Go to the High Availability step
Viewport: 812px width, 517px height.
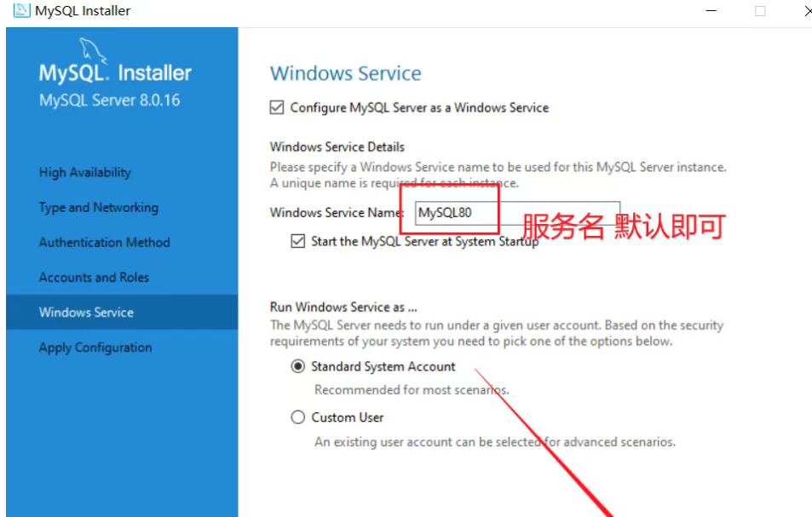pyautogui.click(x=85, y=172)
